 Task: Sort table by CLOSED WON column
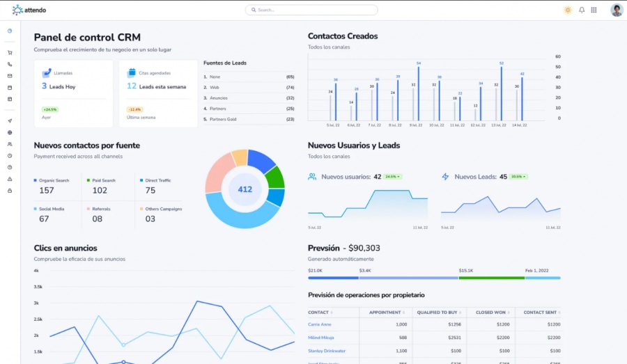(493, 312)
